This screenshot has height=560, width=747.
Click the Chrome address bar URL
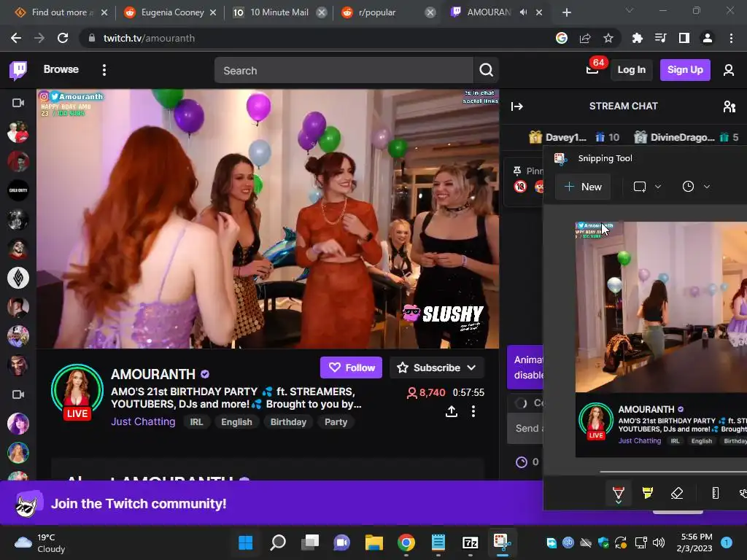pos(149,38)
